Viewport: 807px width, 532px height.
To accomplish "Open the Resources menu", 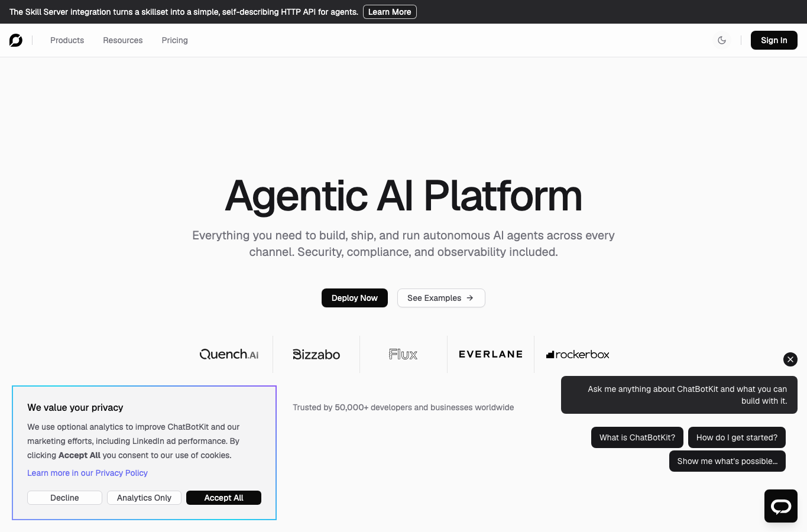I will tap(123, 40).
